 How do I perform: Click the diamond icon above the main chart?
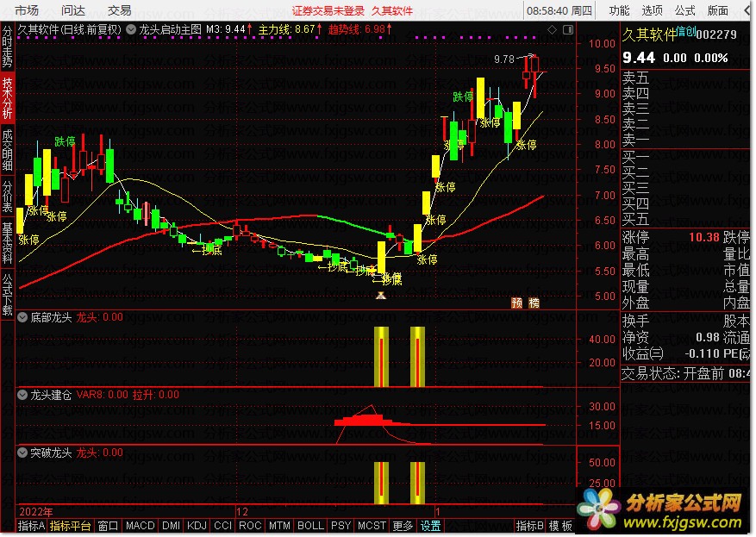point(552,30)
